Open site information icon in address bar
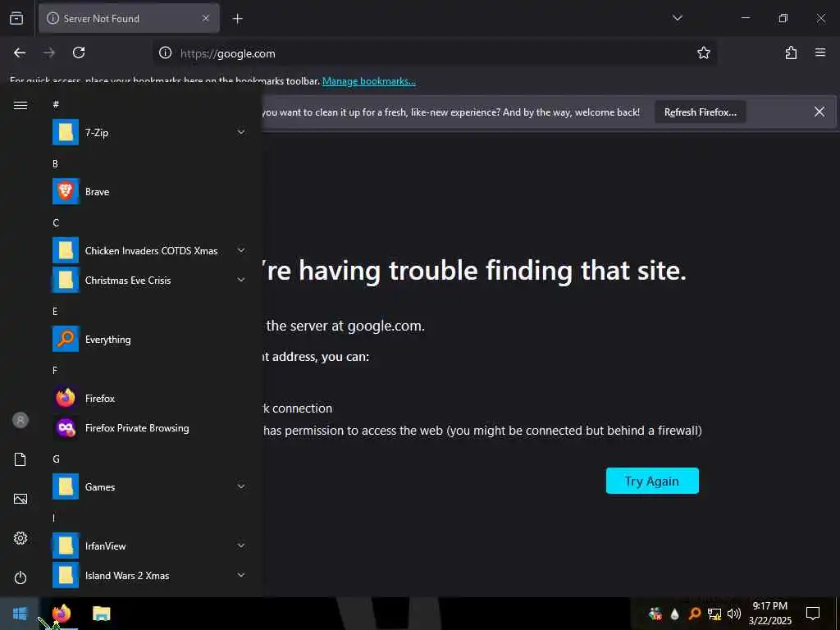The width and height of the screenshot is (840, 630). [166, 53]
